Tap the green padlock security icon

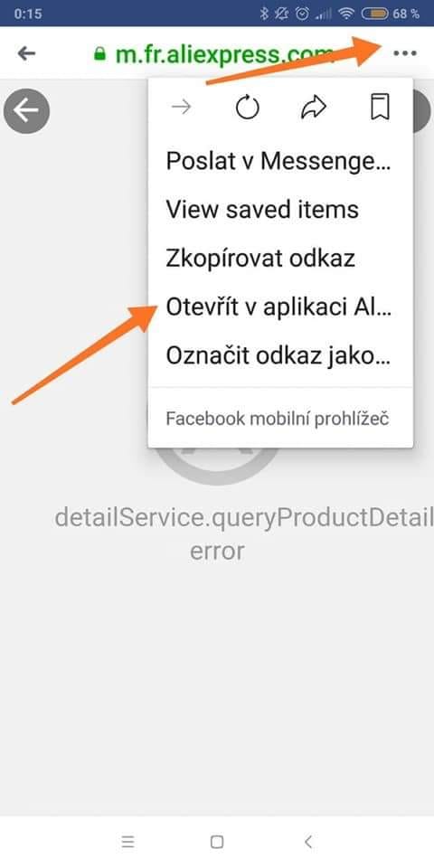[99, 53]
